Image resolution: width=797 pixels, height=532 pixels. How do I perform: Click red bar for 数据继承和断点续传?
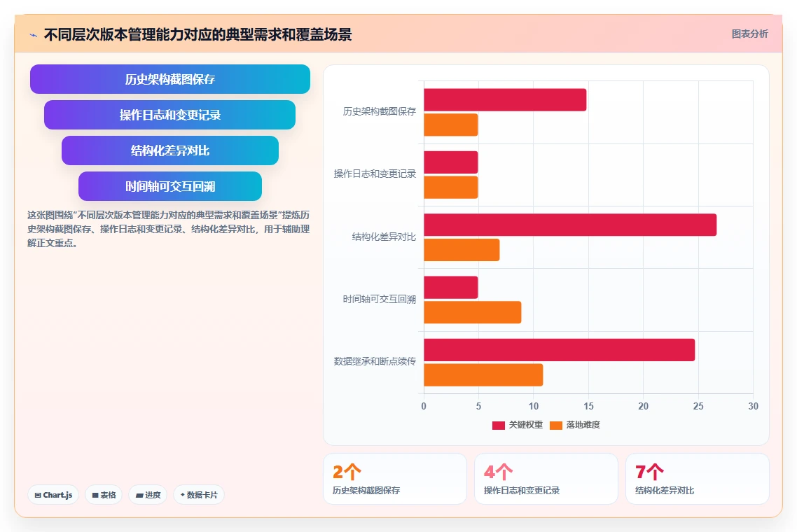(x=559, y=350)
